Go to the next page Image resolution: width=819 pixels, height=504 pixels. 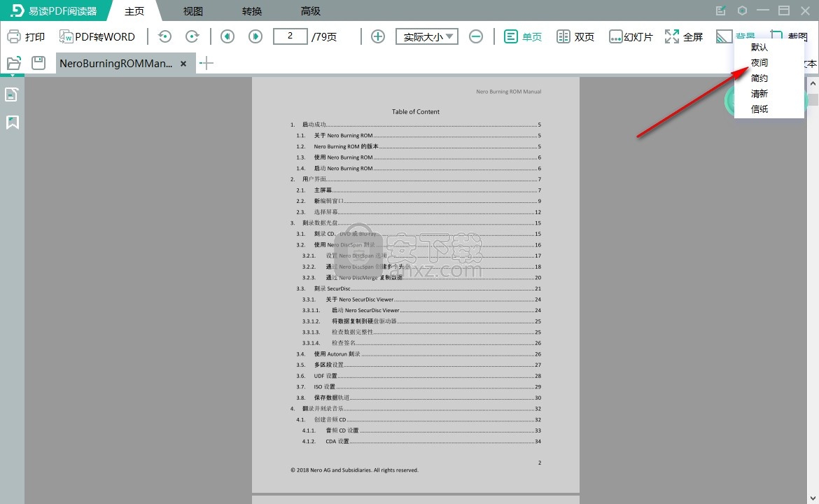pyautogui.click(x=255, y=36)
